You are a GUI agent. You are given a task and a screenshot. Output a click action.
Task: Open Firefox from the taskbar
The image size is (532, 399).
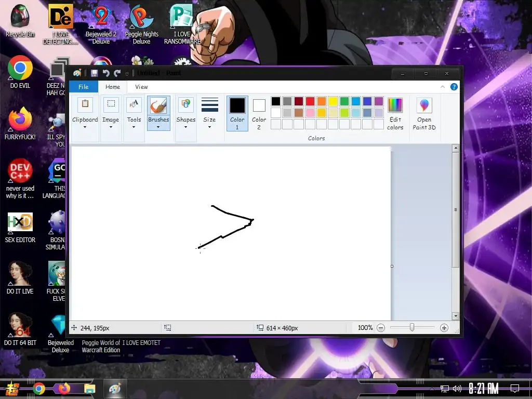coord(64,389)
